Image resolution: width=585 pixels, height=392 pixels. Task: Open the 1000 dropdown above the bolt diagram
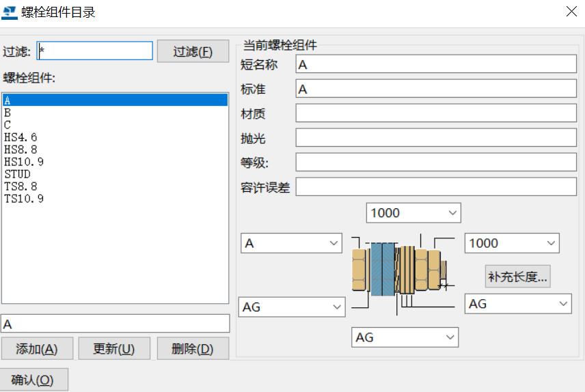(413, 213)
